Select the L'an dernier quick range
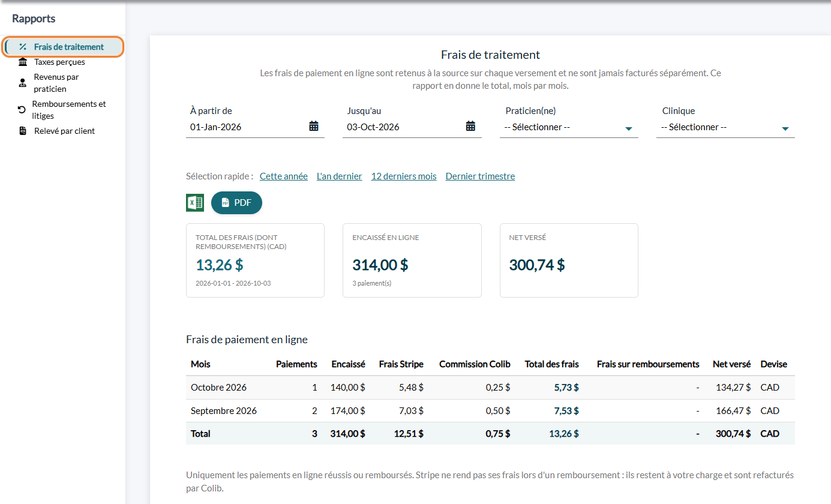The width and height of the screenshot is (831, 504). (x=340, y=176)
